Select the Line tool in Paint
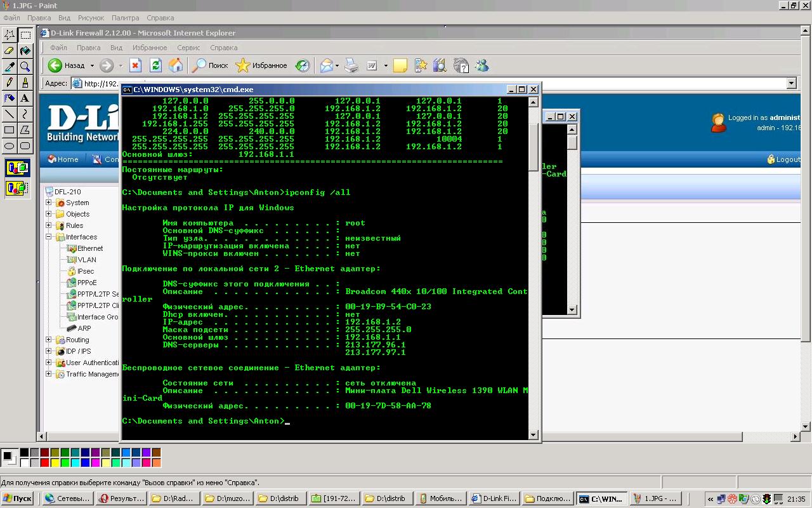Image resolution: width=812 pixels, height=508 pixels. pyautogui.click(x=10, y=114)
